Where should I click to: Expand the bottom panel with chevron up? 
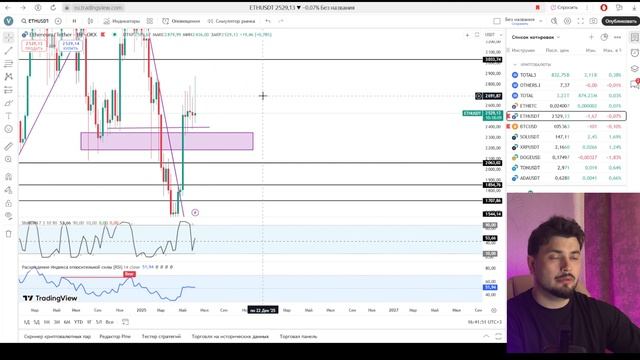tap(486, 337)
